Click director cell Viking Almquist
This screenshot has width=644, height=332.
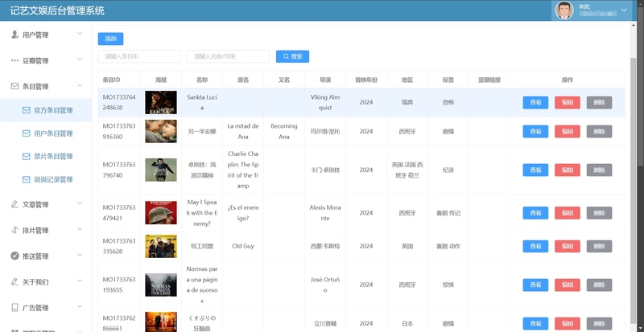(325, 102)
